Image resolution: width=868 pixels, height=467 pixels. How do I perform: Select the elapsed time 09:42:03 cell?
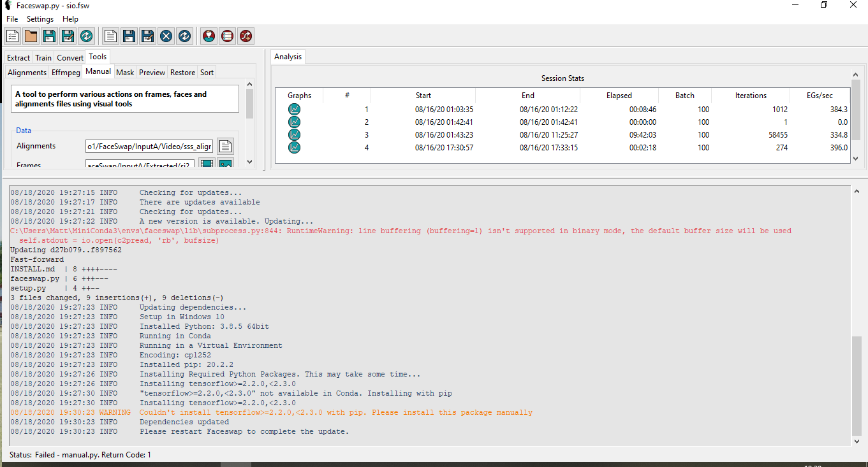pos(642,135)
